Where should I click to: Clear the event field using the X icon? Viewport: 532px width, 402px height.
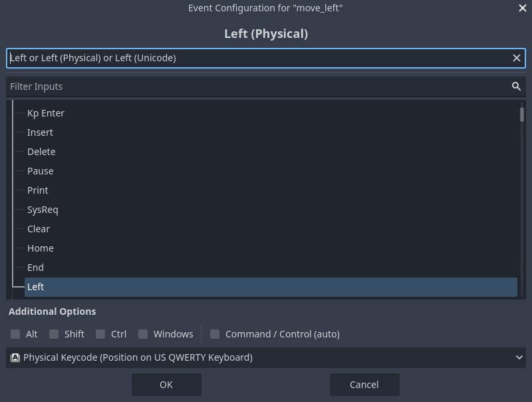[x=517, y=58]
